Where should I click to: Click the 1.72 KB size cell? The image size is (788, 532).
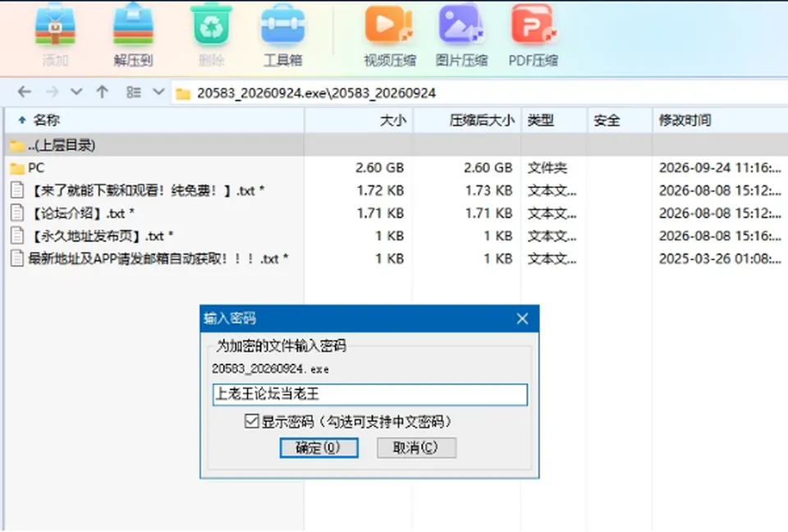[x=380, y=190]
